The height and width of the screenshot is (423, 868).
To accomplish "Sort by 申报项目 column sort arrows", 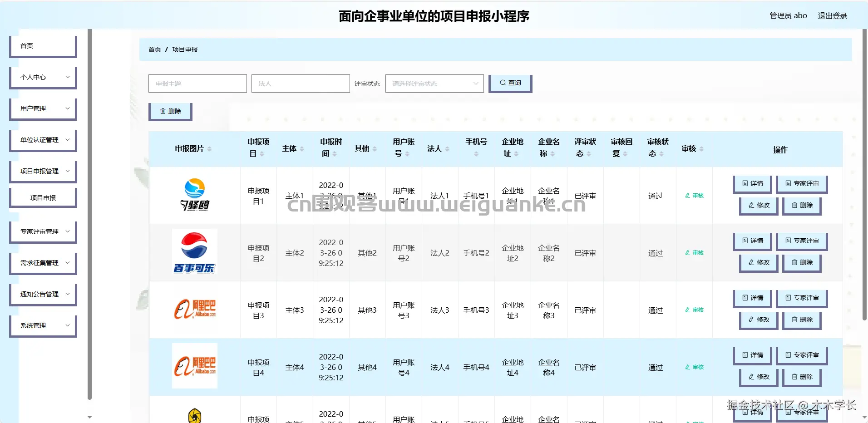I will coord(262,154).
